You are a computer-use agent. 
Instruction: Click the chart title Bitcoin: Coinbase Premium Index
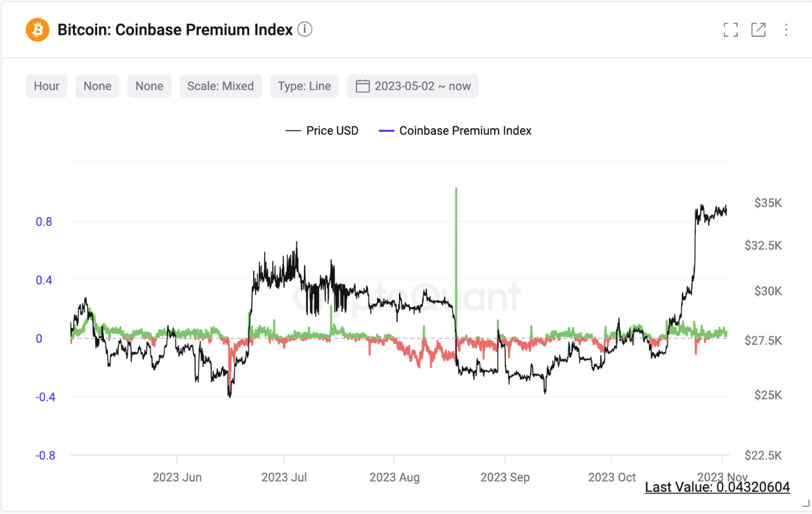[x=175, y=30]
